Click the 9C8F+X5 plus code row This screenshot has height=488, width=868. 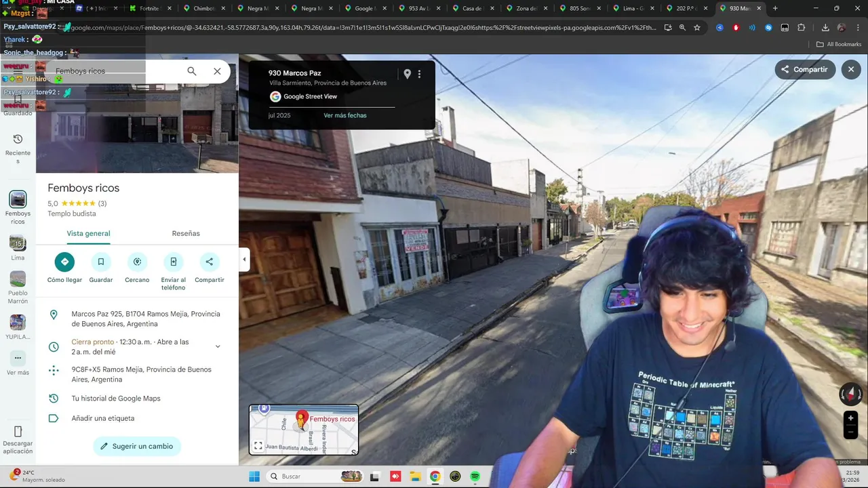click(x=137, y=375)
